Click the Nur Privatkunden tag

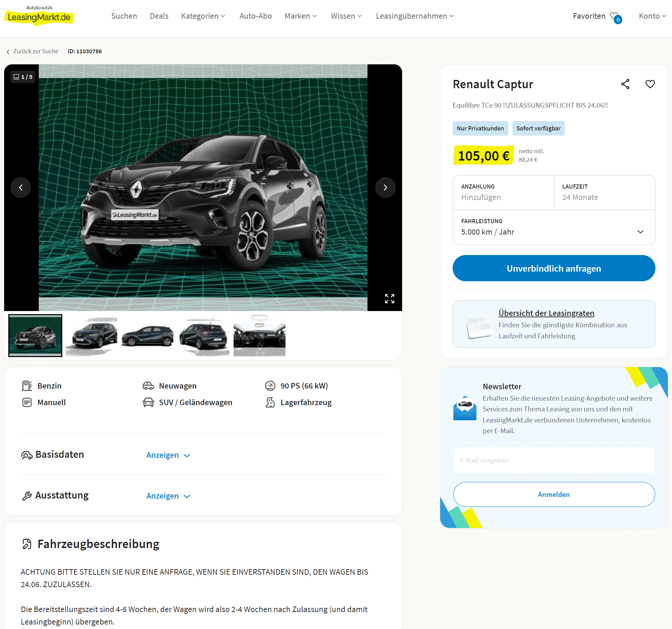tap(480, 128)
